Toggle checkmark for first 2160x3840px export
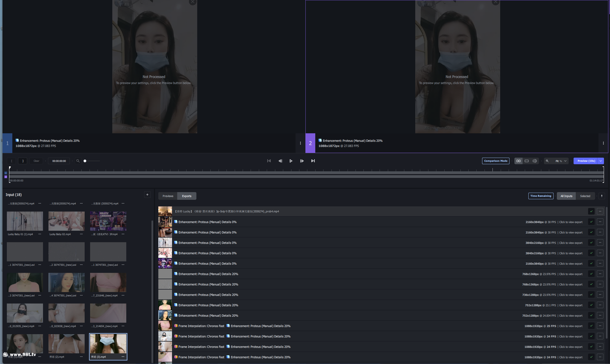 click(591, 222)
